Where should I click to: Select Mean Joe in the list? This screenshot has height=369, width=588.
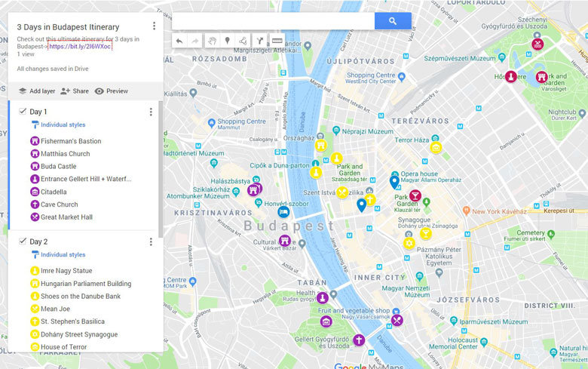coord(55,309)
